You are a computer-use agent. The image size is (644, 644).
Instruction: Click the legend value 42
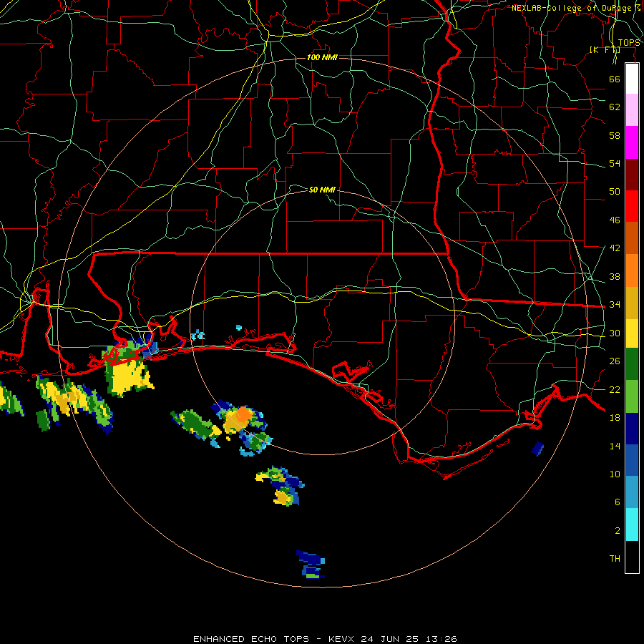615,248
